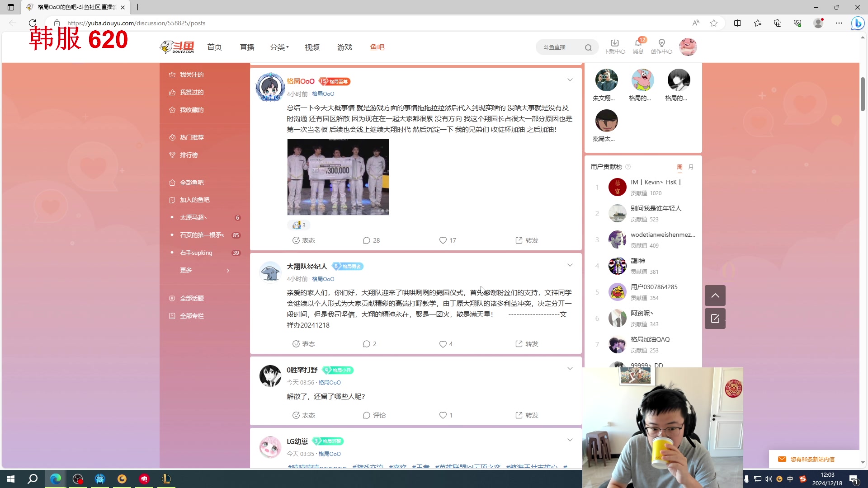Click the 转发 share button on first post
Viewport: 868px width, 488px height.
[527, 240]
